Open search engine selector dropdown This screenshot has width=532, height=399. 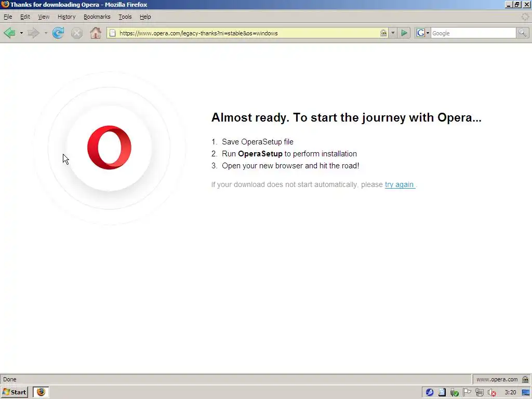click(423, 33)
